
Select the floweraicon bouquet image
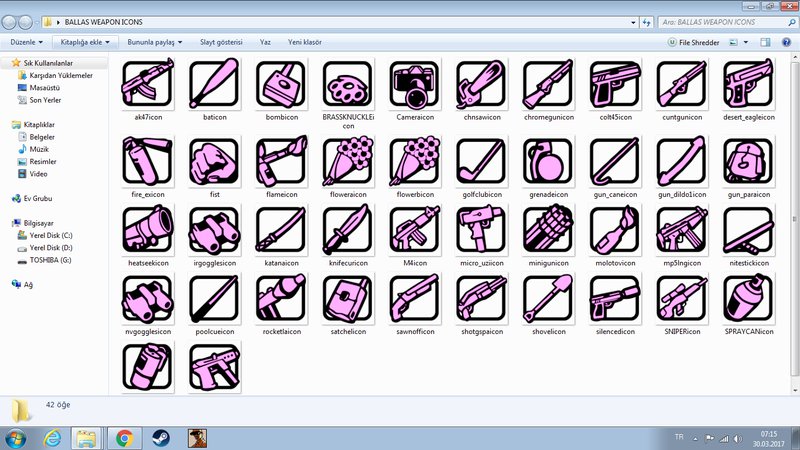click(x=348, y=161)
